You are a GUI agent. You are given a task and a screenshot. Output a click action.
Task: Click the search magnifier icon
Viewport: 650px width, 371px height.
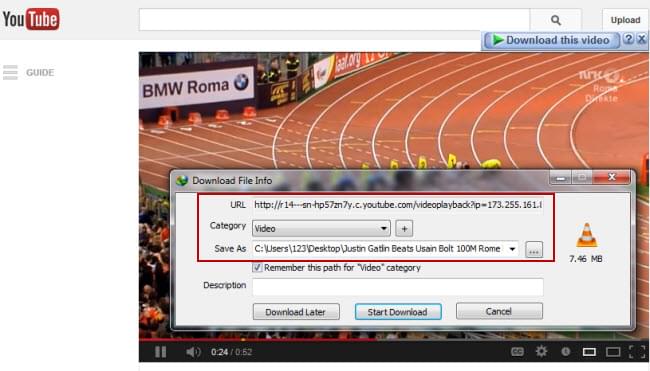tap(556, 20)
